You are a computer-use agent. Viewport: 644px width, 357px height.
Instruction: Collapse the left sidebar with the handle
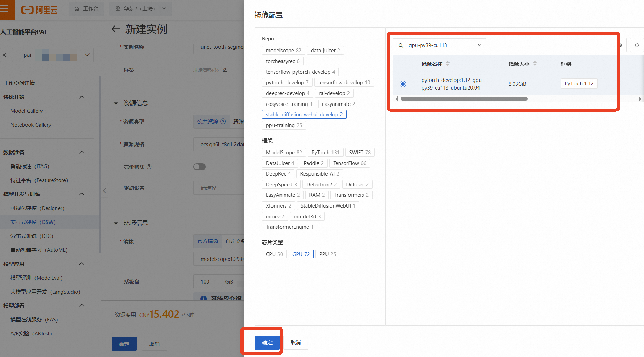(104, 191)
